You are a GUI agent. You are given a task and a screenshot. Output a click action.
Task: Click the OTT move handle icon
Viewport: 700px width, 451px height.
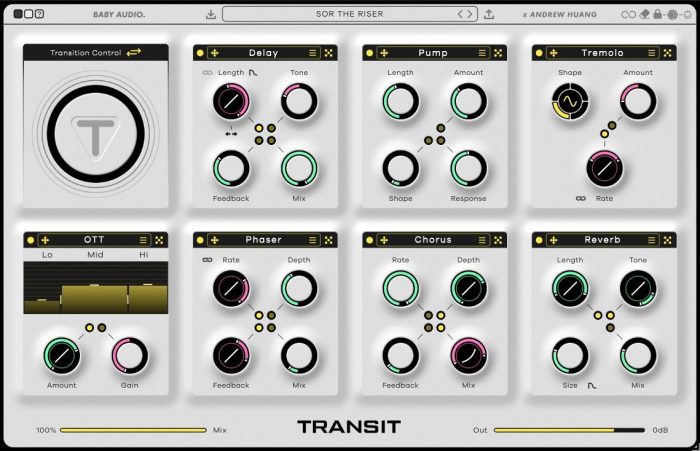45,240
